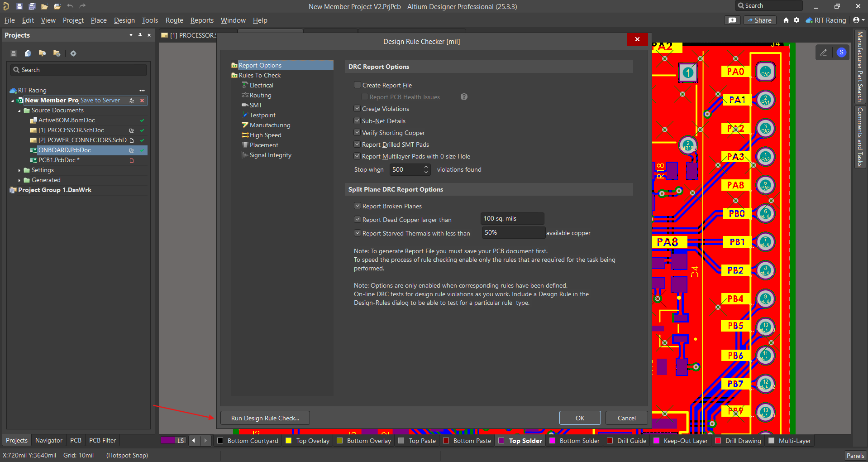The height and width of the screenshot is (462, 868).
Task: Toggle Report Starved Thermals with less than checkbox
Action: [x=358, y=233]
